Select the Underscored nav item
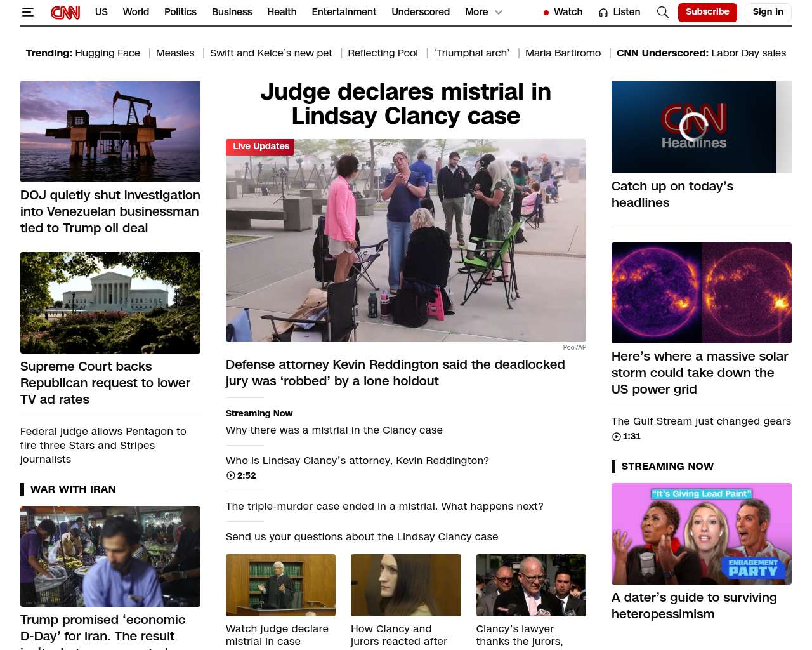The width and height of the screenshot is (812, 650). tap(421, 12)
